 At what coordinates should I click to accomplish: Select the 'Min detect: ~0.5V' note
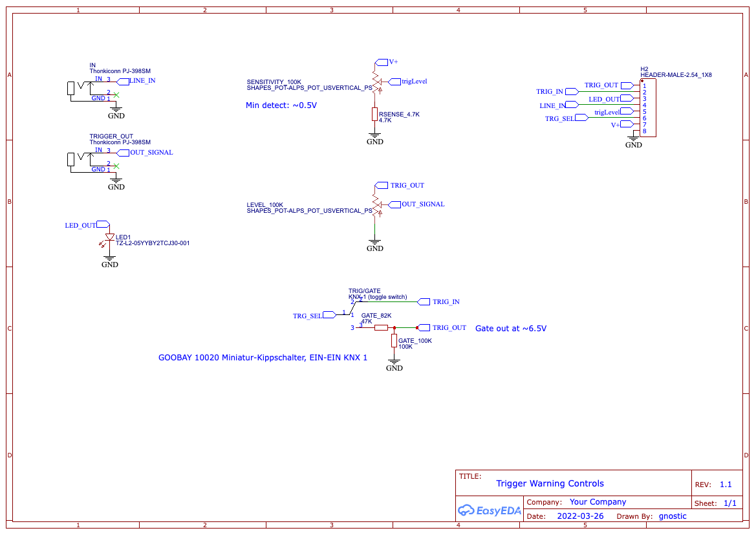281,105
